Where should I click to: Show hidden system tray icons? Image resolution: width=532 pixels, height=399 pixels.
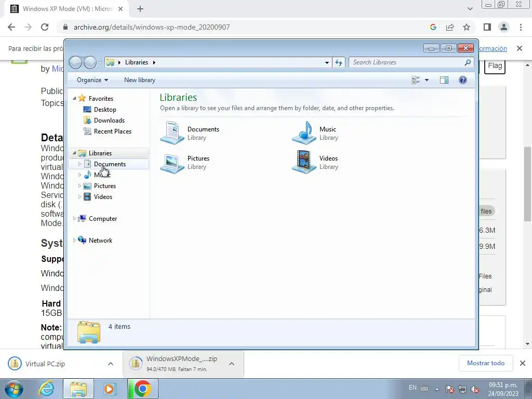click(x=437, y=390)
